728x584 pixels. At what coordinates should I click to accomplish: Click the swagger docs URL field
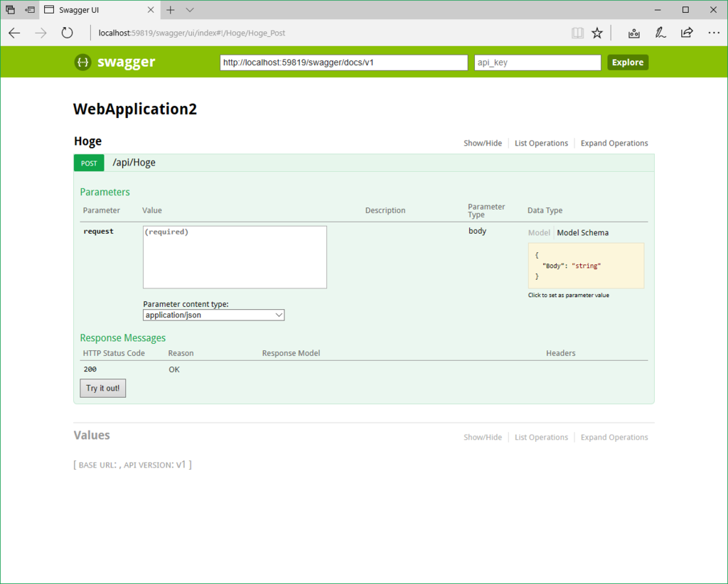click(343, 63)
